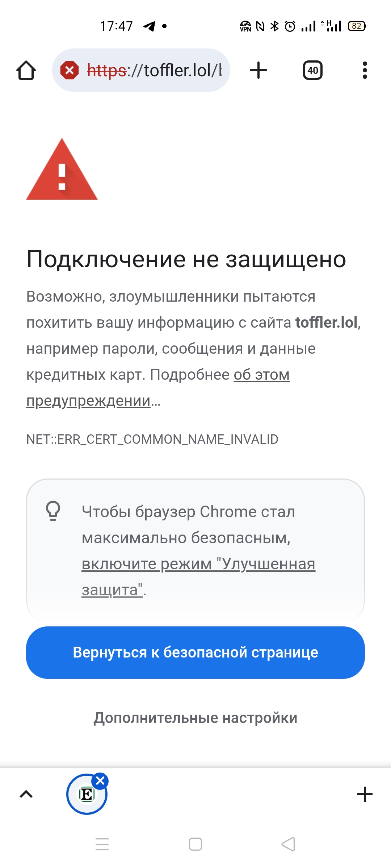Tap the NET::ERR_CERT_COMMON_NAME_INVALID error code
The image size is (391, 868).
pyautogui.click(x=152, y=439)
